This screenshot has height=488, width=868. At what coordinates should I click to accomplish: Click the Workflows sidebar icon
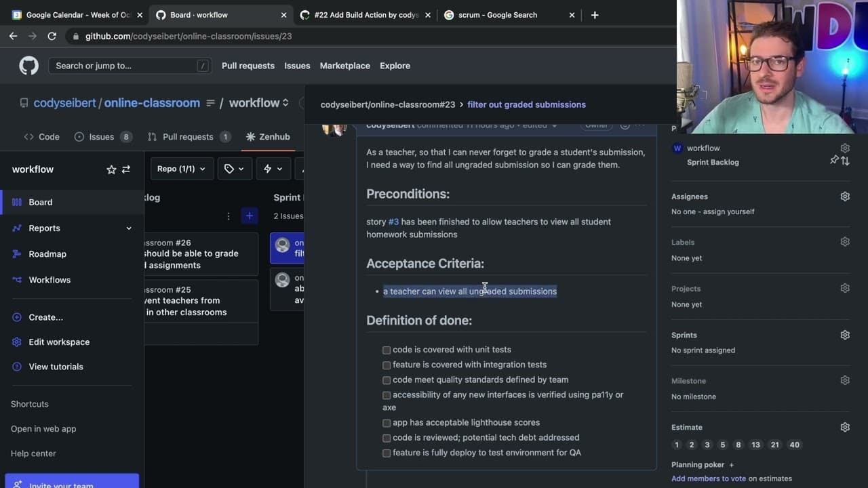(x=17, y=280)
